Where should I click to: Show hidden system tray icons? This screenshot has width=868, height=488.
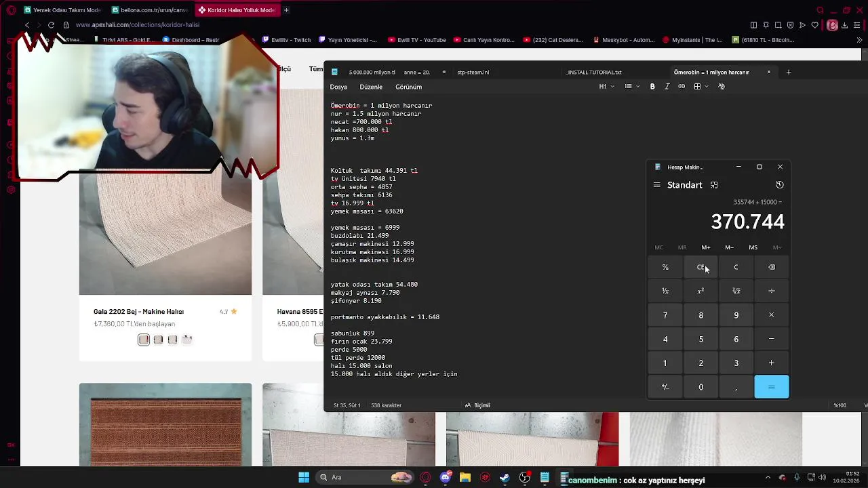coord(768,477)
